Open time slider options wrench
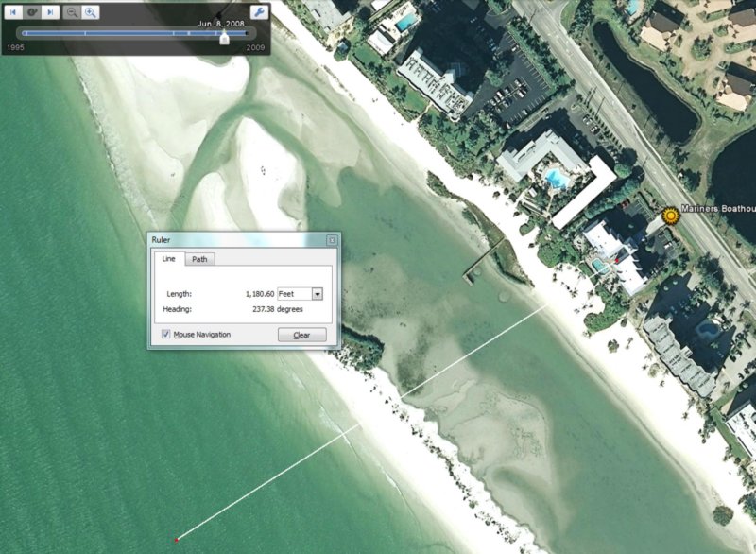 [x=257, y=12]
